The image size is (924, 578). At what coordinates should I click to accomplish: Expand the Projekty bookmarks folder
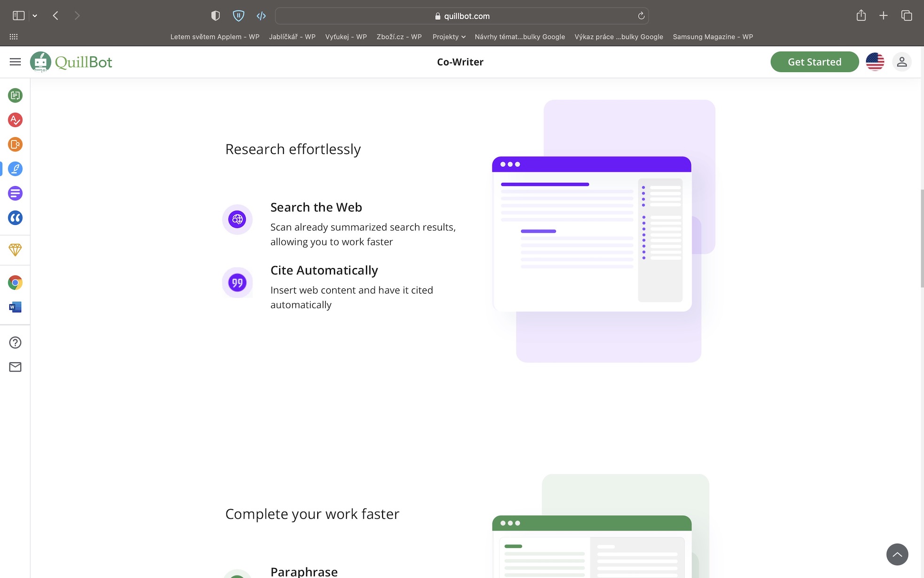449,37
